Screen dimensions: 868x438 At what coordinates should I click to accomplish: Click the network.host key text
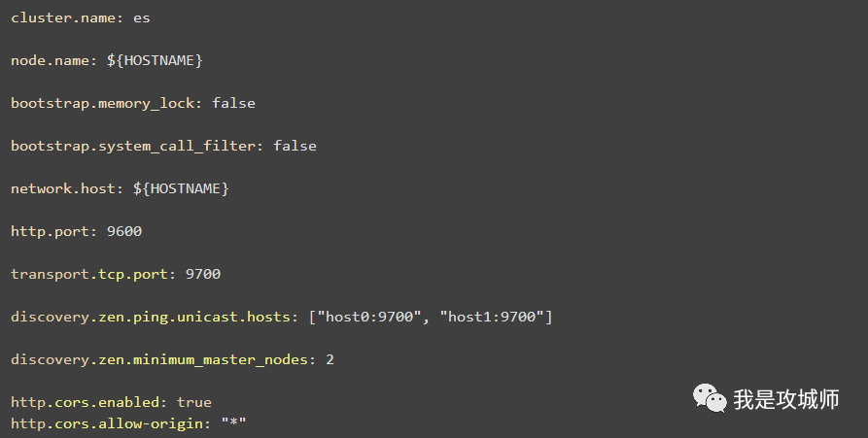[61, 188]
